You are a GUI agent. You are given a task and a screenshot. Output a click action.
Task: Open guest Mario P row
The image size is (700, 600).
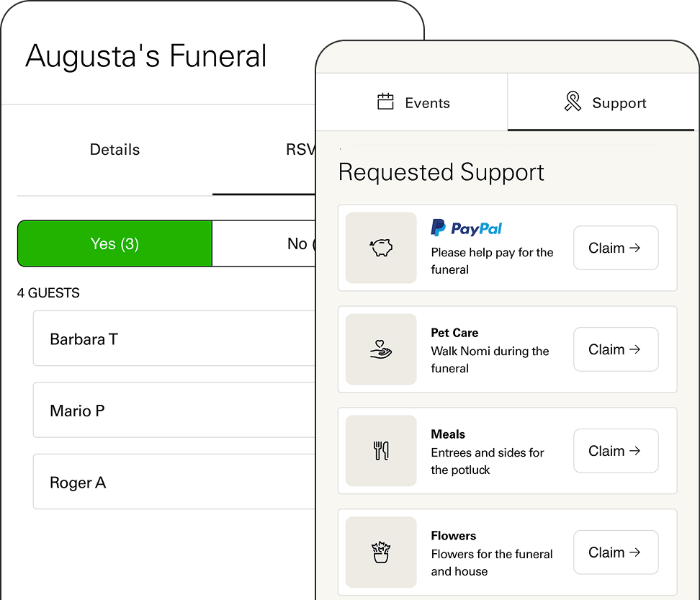pyautogui.click(x=174, y=410)
